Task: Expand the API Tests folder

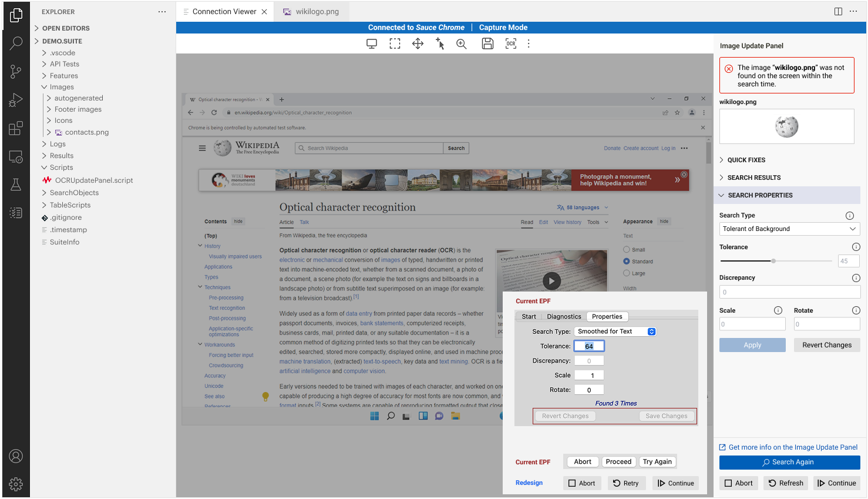Action: pyautogui.click(x=65, y=64)
